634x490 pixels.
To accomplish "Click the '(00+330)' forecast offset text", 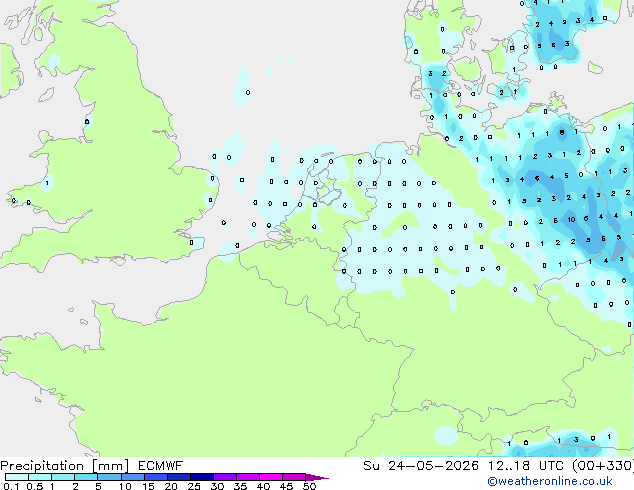I will [603, 466].
